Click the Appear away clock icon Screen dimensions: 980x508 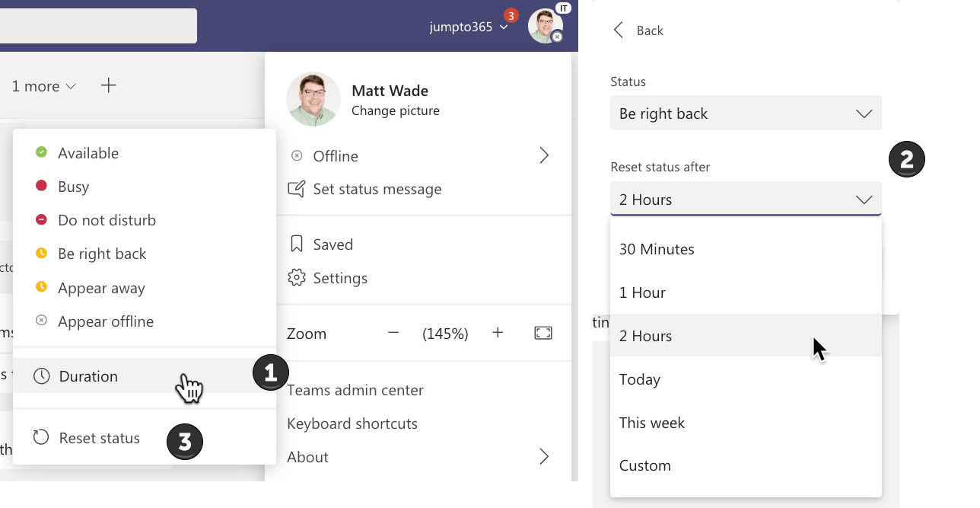click(x=41, y=287)
